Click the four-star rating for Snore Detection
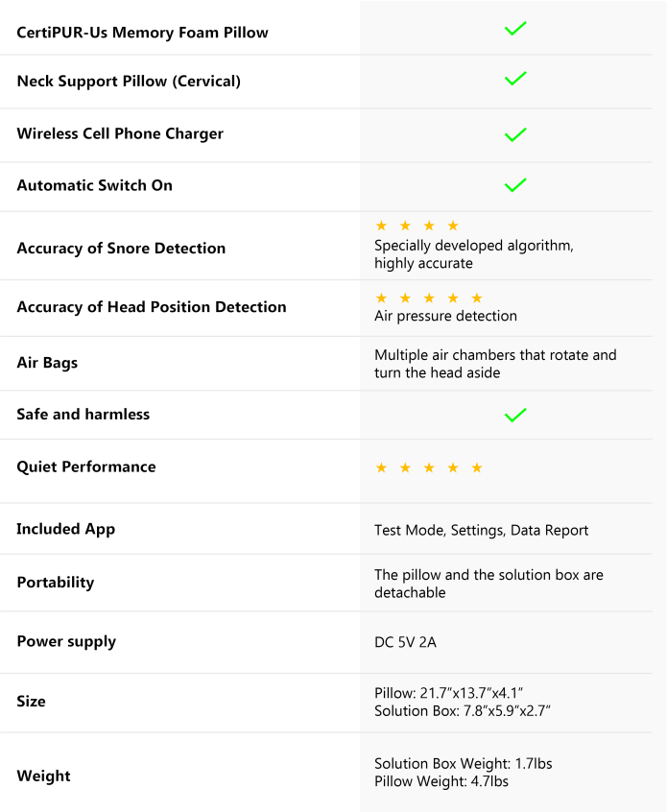The image size is (667, 812). pos(417,226)
